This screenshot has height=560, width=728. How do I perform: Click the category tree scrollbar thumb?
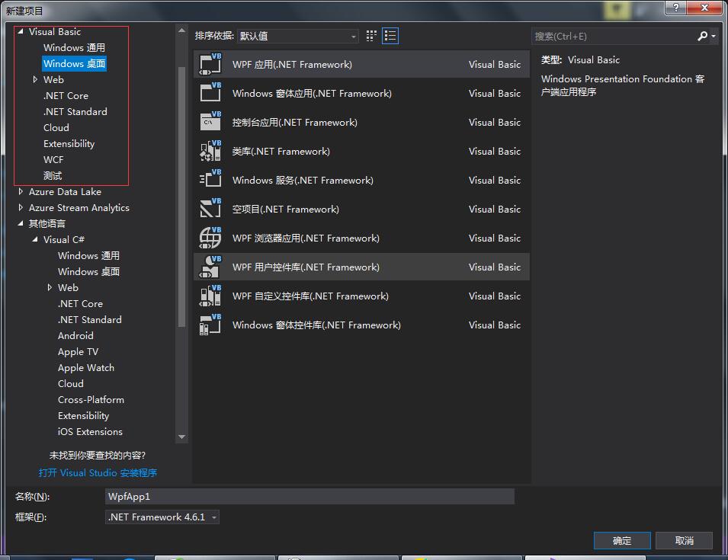point(181,197)
